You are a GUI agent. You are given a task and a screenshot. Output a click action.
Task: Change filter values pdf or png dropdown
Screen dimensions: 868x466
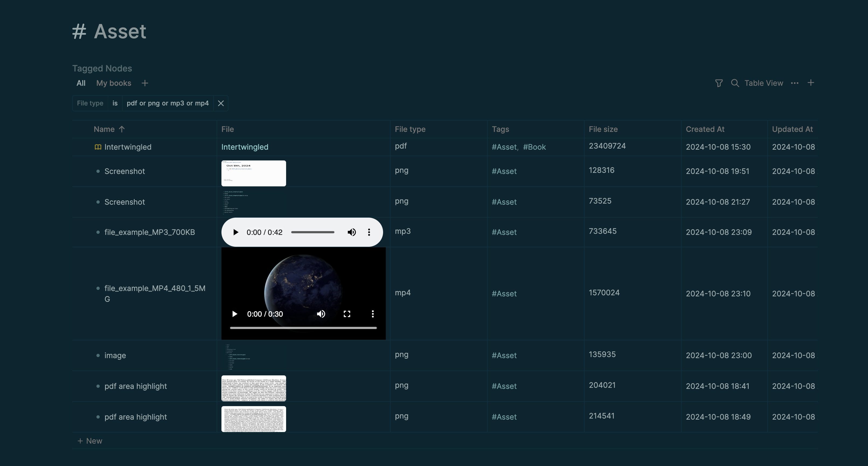coord(168,104)
